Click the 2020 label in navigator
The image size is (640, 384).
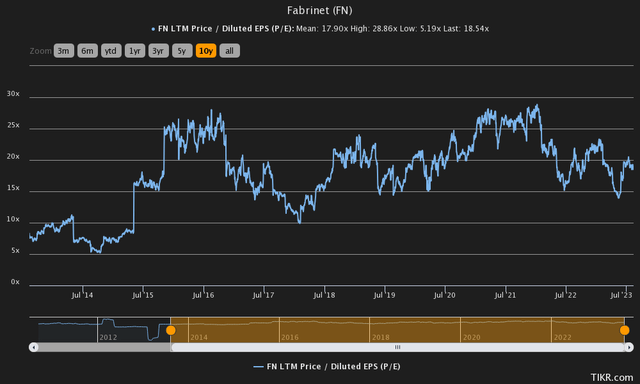471,337
